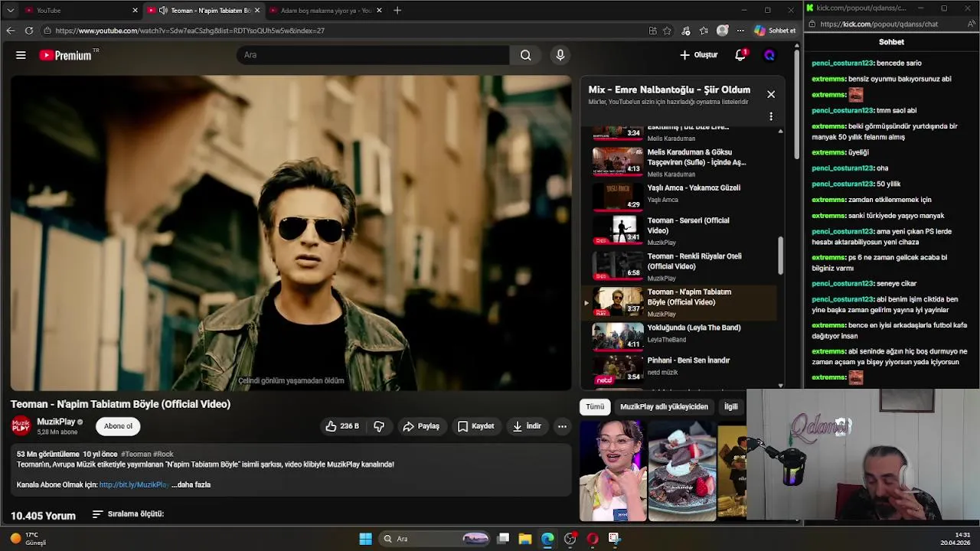
Task: Open File Explorer from taskbar
Action: click(x=525, y=539)
